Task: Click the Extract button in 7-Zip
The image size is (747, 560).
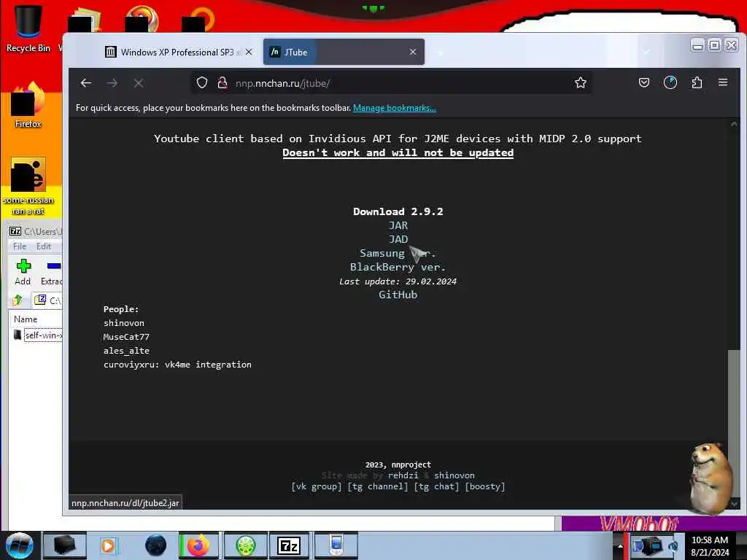Action: pos(52,273)
